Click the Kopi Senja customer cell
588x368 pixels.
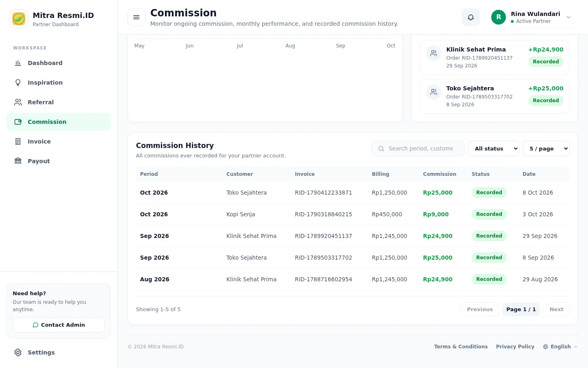tap(241, 214)
